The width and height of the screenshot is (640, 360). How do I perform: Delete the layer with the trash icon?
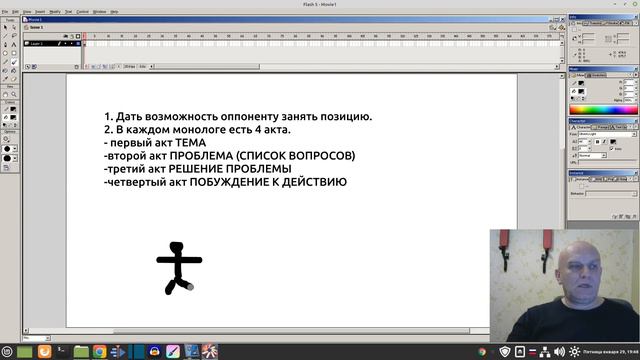point(77,67)
